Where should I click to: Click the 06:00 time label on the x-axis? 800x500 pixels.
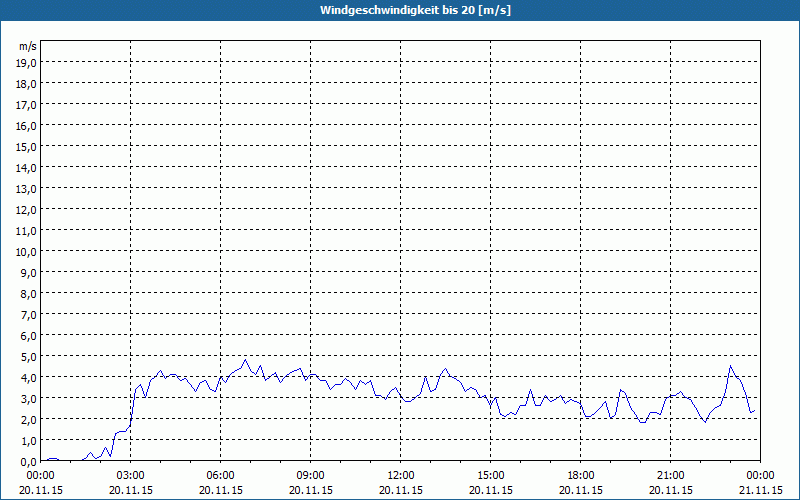point(220,476)
